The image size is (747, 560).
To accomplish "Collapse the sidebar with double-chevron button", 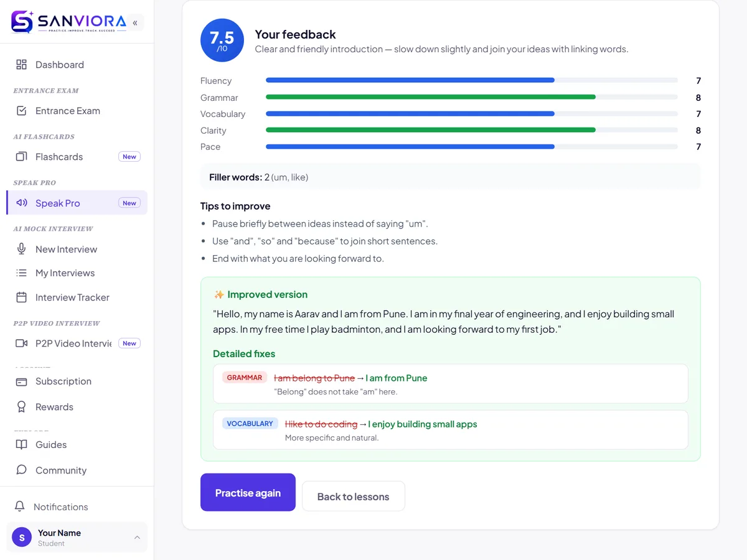I will (136, 23).
